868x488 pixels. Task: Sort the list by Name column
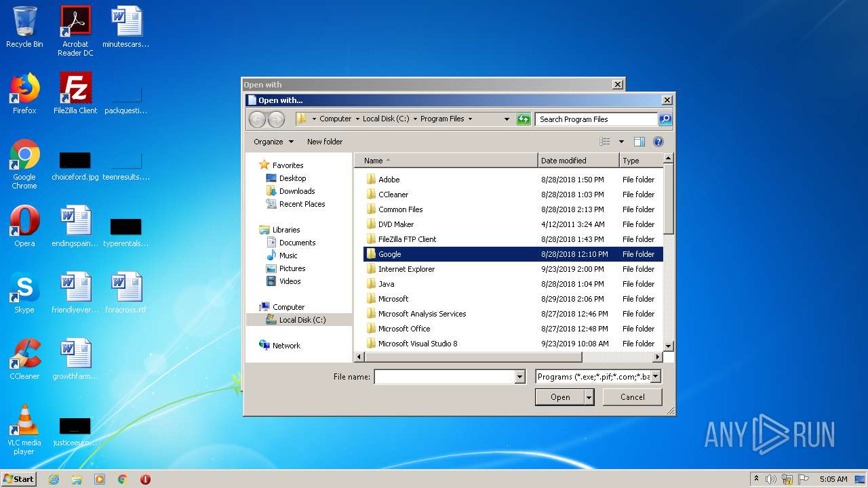[x=446, y=161]
